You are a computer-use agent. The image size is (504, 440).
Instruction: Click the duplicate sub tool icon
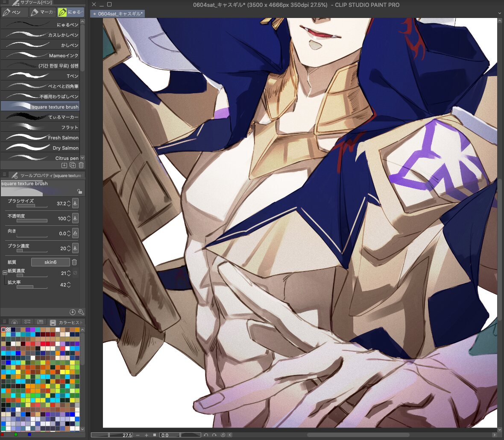pyautogui.click(x=73, y=165)
